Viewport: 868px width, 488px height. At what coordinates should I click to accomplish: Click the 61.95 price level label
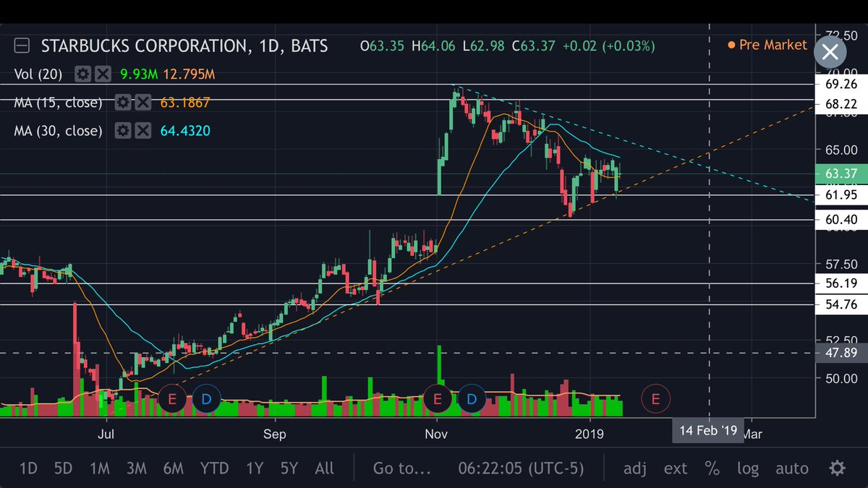[x=840, y=195]
